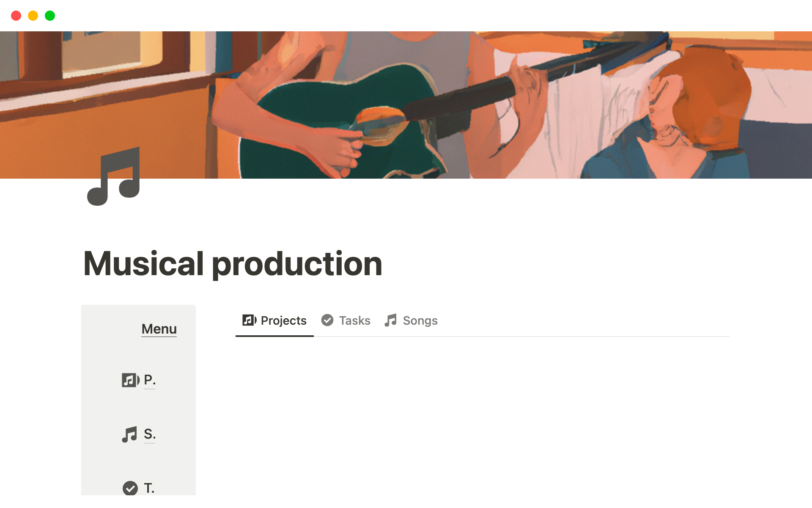Minimize the window with the yellow button

click(x=33, y=16)
